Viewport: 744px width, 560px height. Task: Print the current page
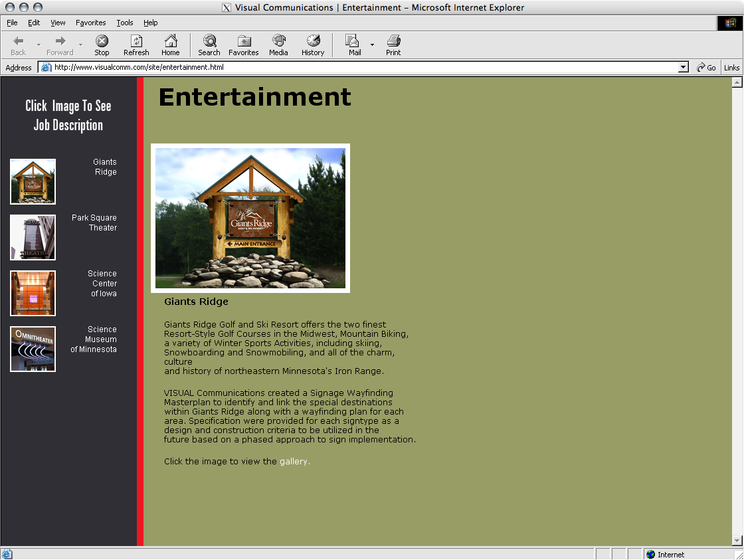coord(393,45)
